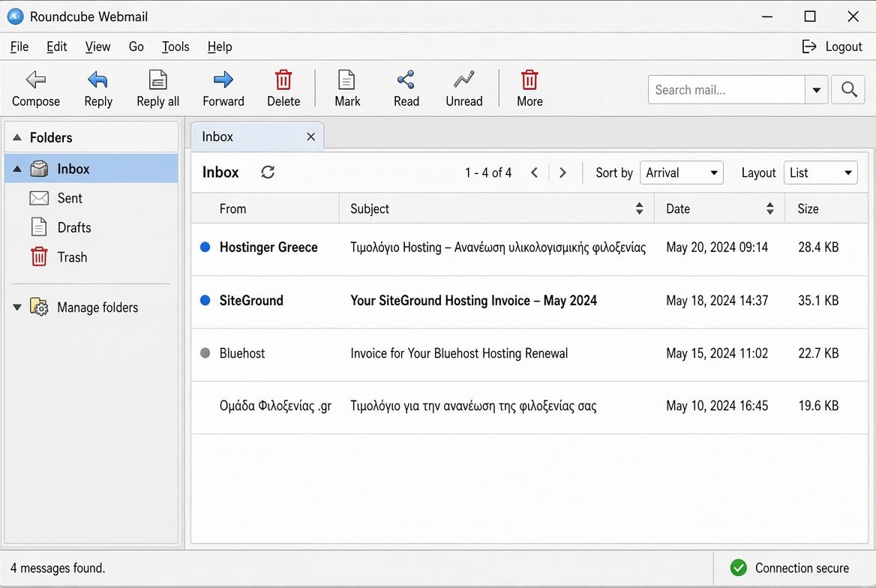The image size is (876, 588).
Task: Toggle unread dot on SiteGround message
Action: tap(205, 300)
